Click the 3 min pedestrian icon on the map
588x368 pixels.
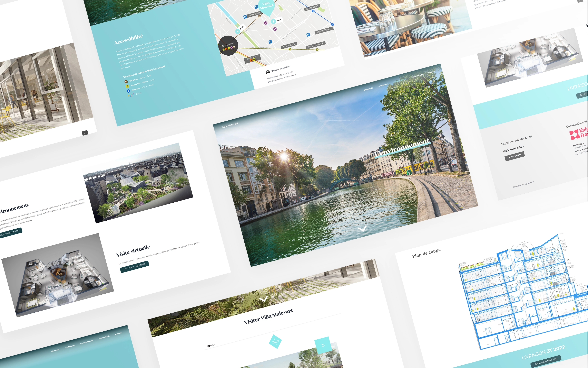point(273,21)
